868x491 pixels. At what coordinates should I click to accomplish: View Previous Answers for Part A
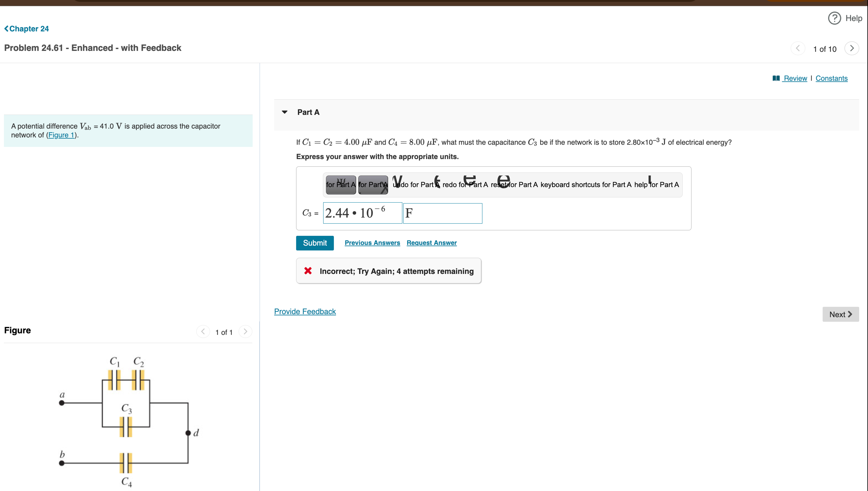(x=372, y=243)
